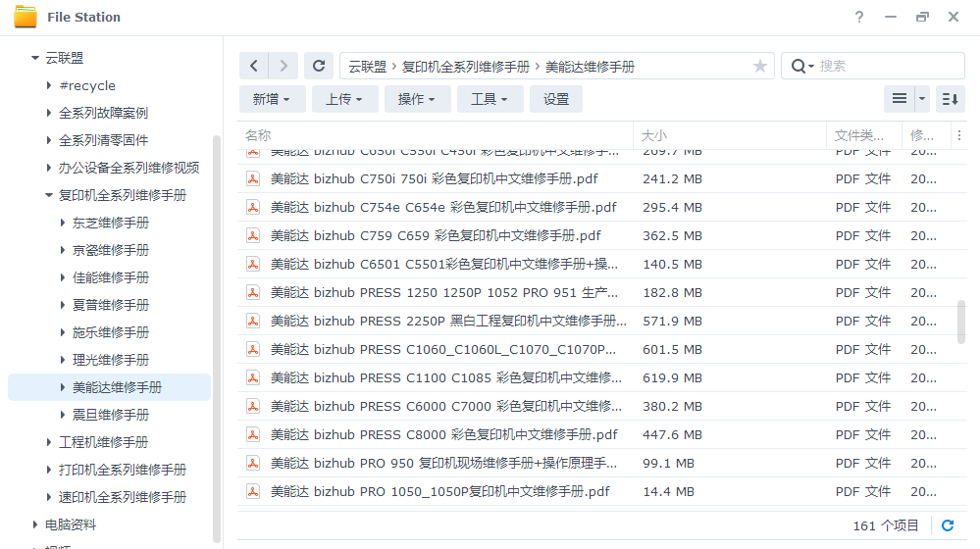Select 全系列清零固件 in the folder tree
Image resolution: width=980 pixels, height=549 pixels.
point(103,140)
